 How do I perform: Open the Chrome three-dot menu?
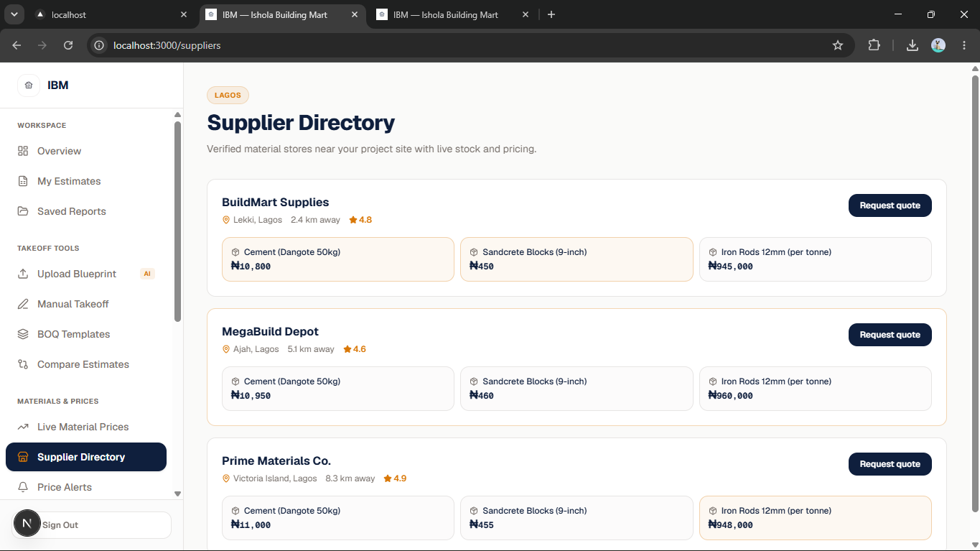[964, 45]
